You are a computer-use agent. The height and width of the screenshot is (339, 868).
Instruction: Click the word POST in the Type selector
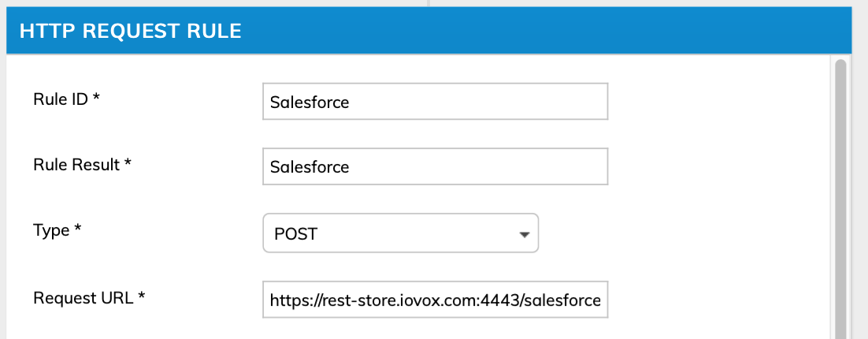[x=295, y=234]
